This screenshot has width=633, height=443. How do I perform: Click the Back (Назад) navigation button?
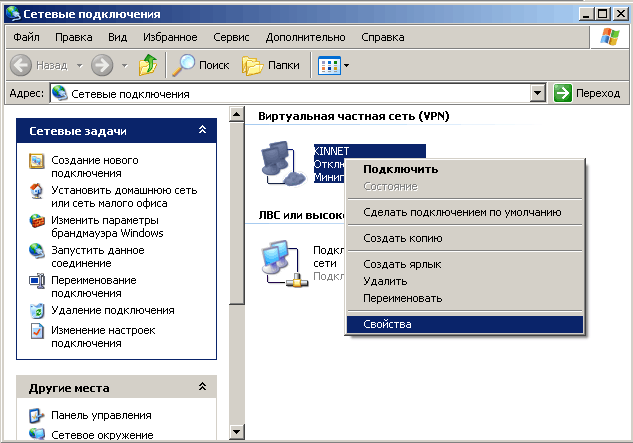pyautogui.click(x=40, y=65)
